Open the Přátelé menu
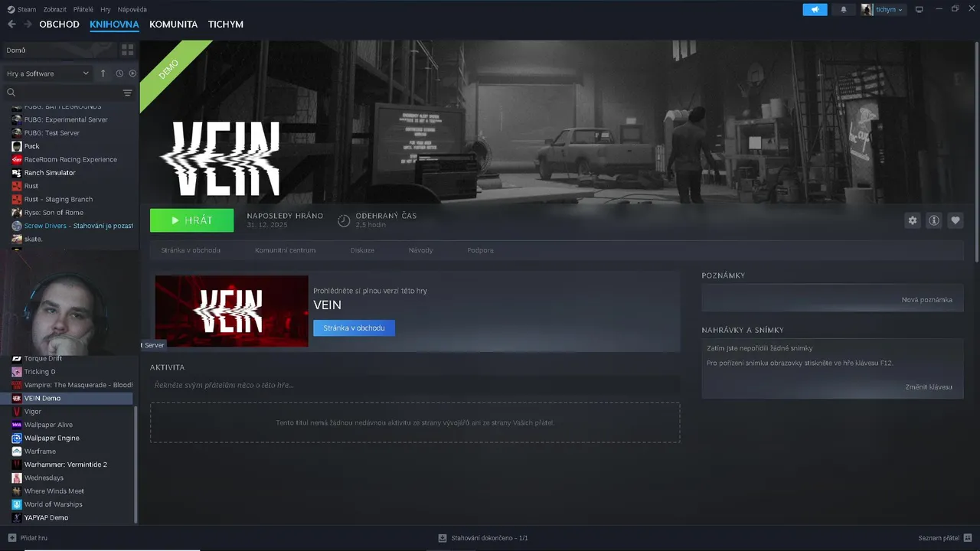 point(83,9)
